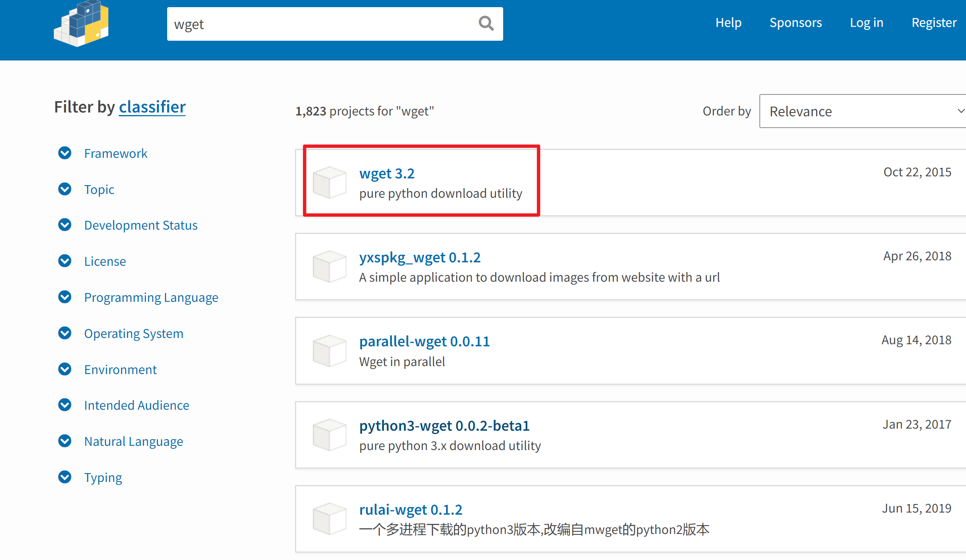966x560 pixels.
Task: Click the chevron icon beside Framework
Action: [x=65, y=153]
